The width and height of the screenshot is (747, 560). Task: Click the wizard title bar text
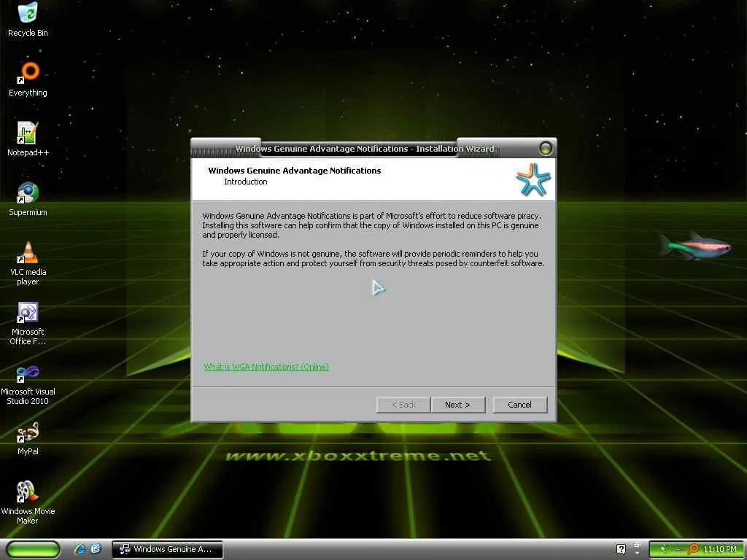point(365,149)
